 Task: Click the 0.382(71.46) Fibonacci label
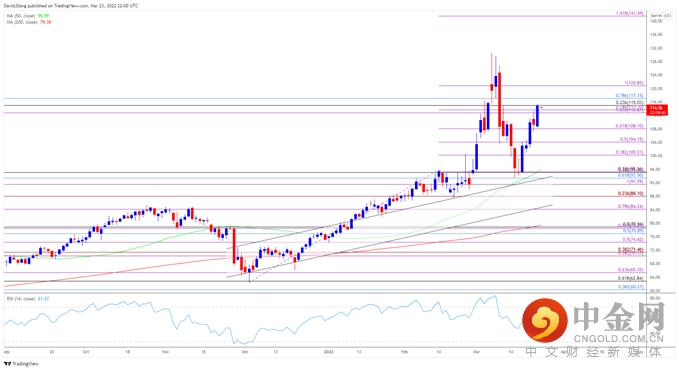click(630, 250)
